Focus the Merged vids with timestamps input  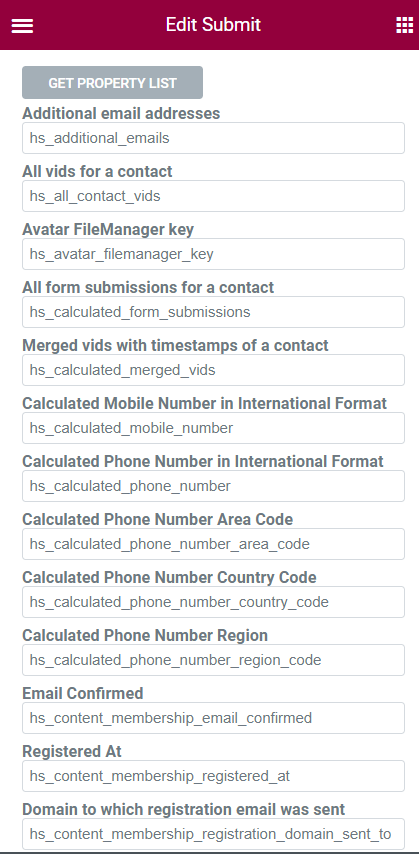point(213,370)
